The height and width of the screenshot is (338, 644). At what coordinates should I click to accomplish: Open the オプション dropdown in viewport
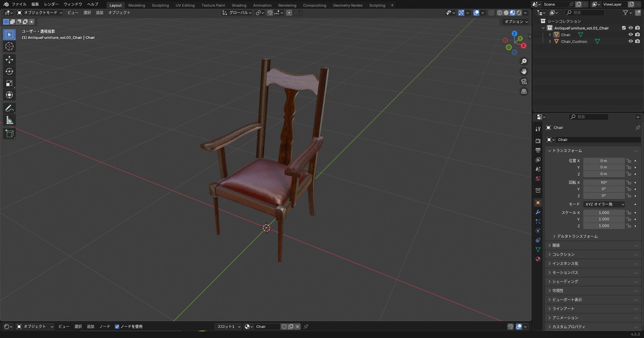pyautogui.click(x=516, y=22)
